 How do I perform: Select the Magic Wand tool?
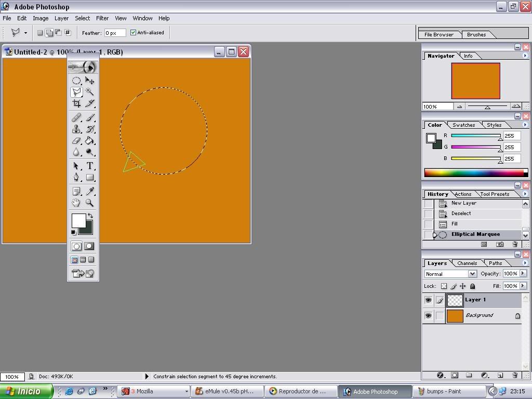coord(90,92)
